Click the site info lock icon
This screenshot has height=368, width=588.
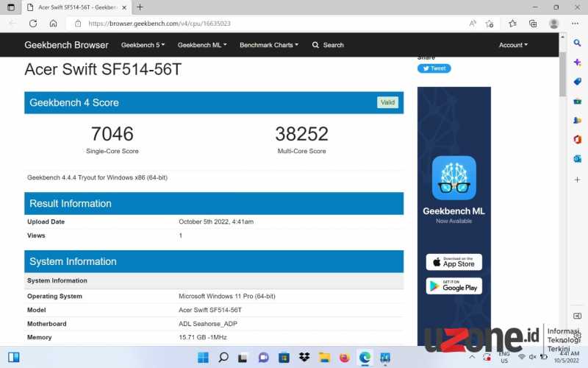78,24
